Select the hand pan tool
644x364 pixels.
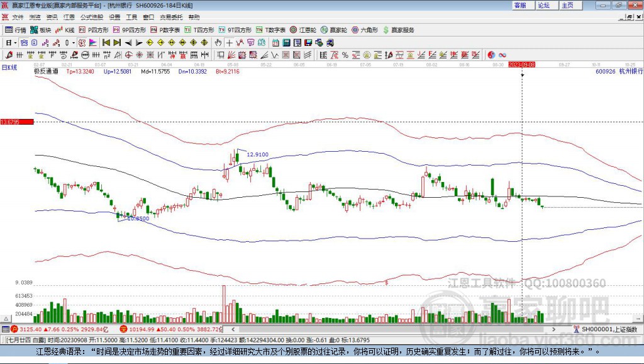pyautogui.click(x=218, y=43)
